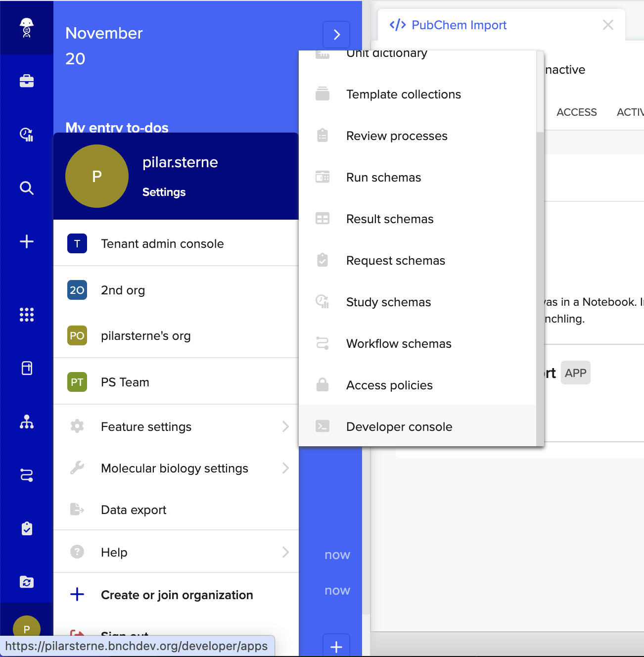644x657 pixels.
Task: Click the Registry hierarchy icon in sidebar
Action: coord(27,422)
